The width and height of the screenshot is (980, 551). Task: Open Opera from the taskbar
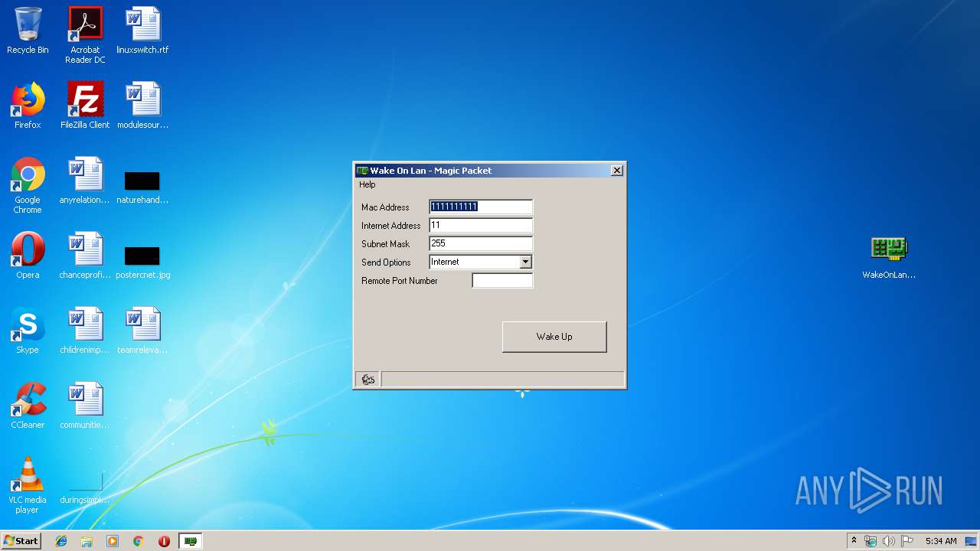point(164,541)
